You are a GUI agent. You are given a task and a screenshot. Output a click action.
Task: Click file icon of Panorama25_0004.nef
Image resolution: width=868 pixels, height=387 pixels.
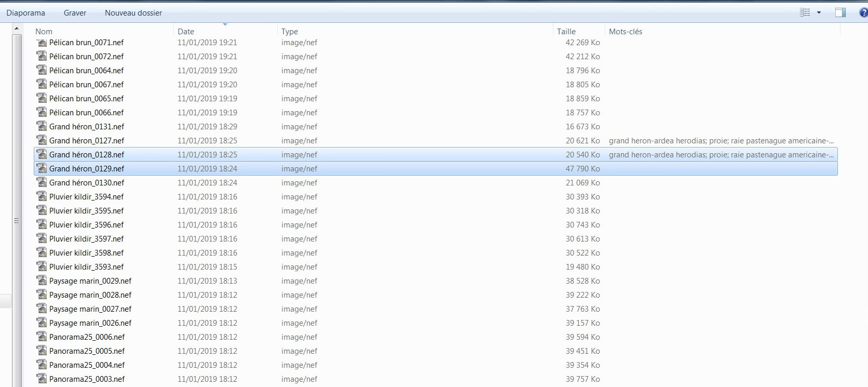tap(42, 365)
